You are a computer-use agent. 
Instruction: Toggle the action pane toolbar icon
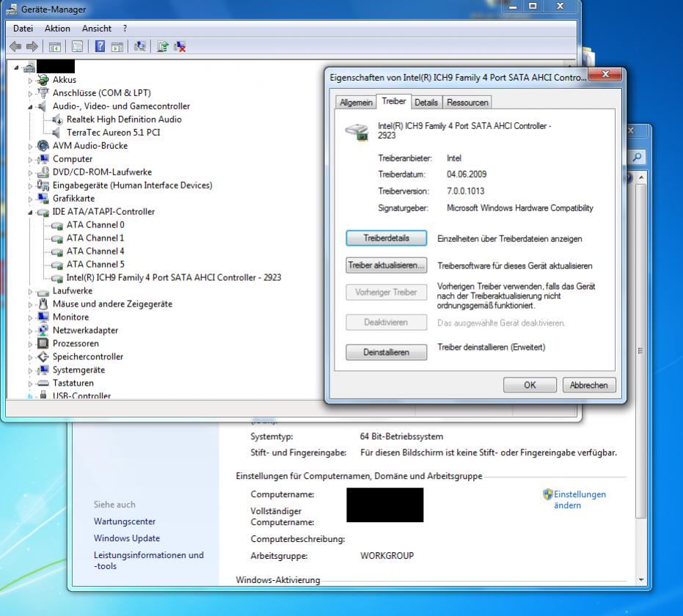117,47
